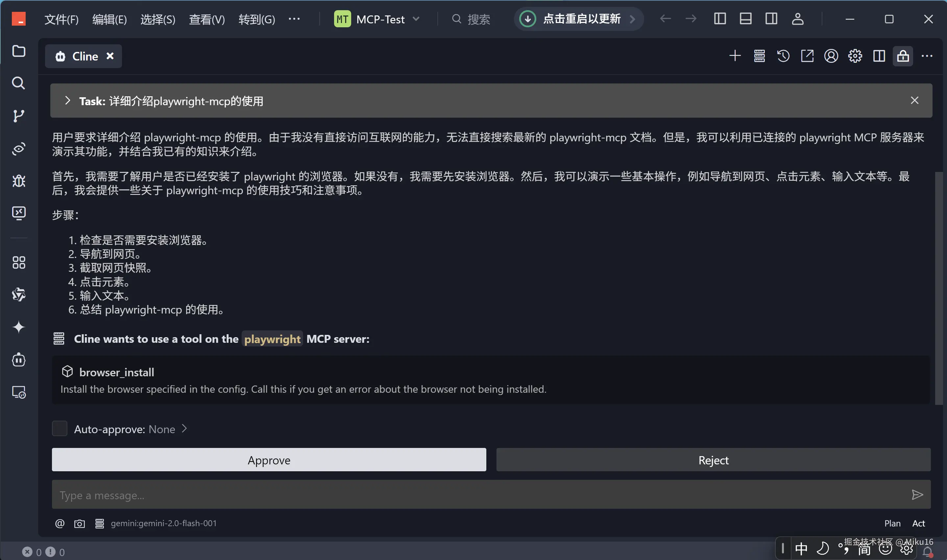Open Source Control in activity bar
This screenshot has height=560, width=947.
[x=18, y=116]
